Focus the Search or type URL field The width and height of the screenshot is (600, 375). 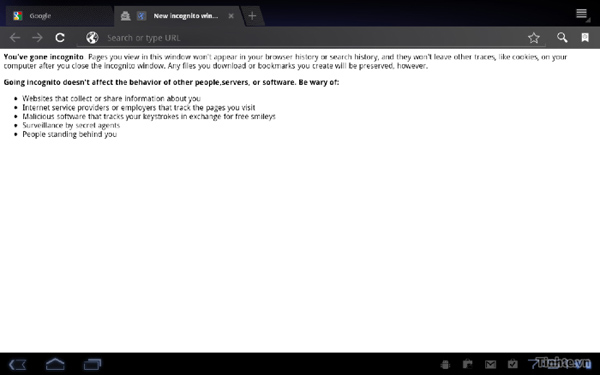311,38
